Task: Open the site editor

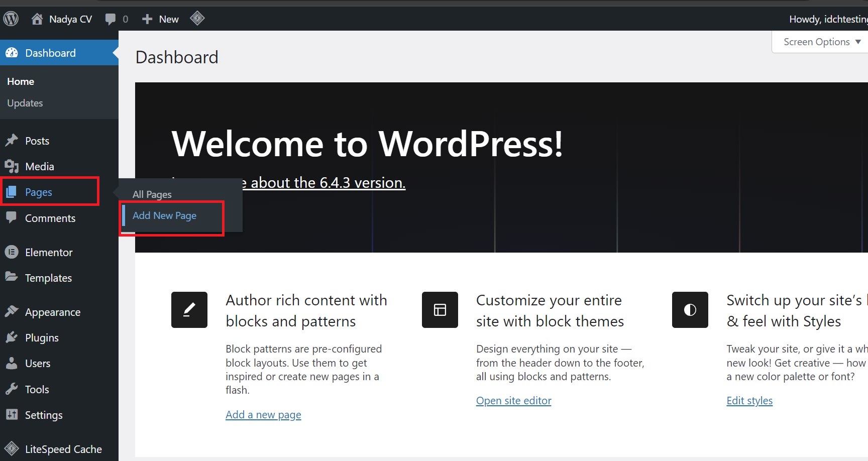Action: [513, 400]
